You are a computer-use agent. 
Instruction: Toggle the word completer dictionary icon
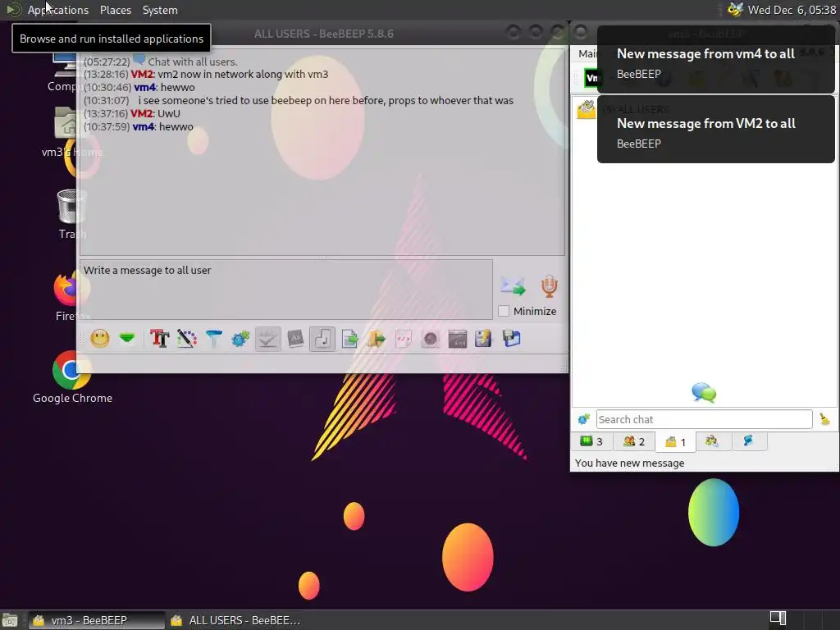[295, 339]
